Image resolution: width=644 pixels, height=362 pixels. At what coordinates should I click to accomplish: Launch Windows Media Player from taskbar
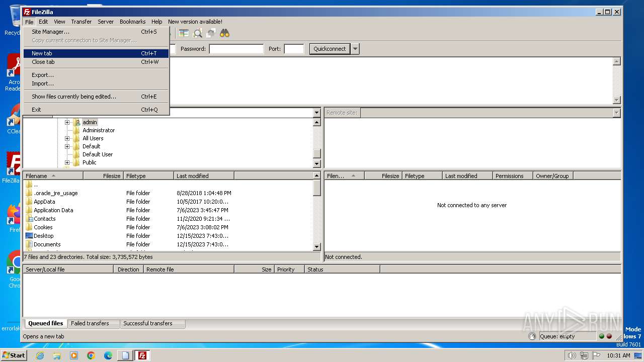[x=74, y=355]
